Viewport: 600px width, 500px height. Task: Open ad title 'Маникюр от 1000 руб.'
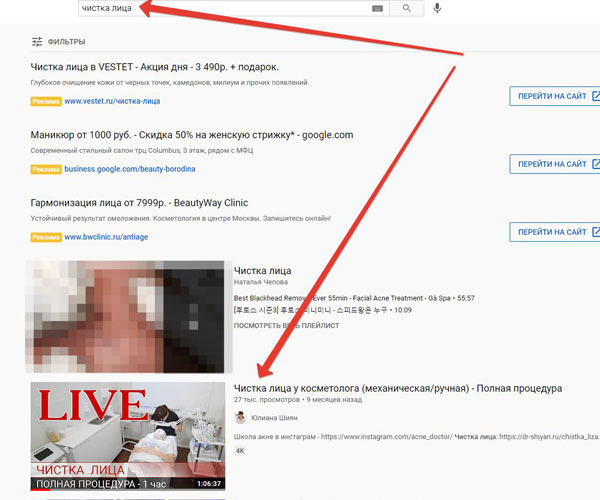(x=192, y=135)
